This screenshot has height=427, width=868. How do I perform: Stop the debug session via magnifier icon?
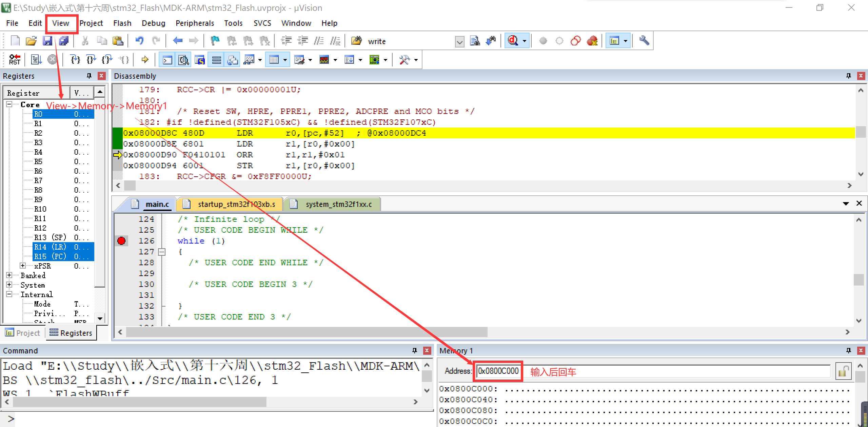click(x=514, y=41)
